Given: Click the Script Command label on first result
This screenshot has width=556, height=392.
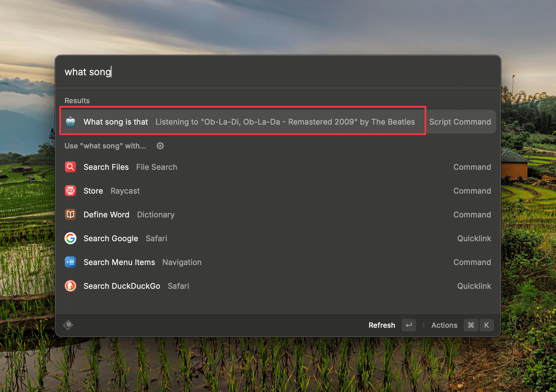Looking at the screenshot, I should 460,122.
